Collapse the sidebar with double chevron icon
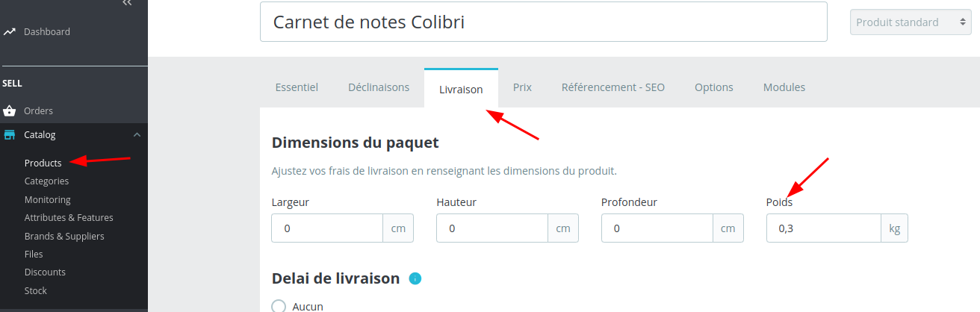The height and width of the screenshot is (312, 980). (127, 4)
